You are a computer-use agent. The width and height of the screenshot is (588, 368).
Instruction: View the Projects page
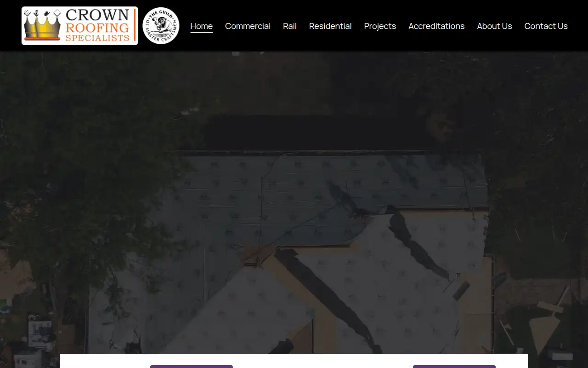coord(380,26)
